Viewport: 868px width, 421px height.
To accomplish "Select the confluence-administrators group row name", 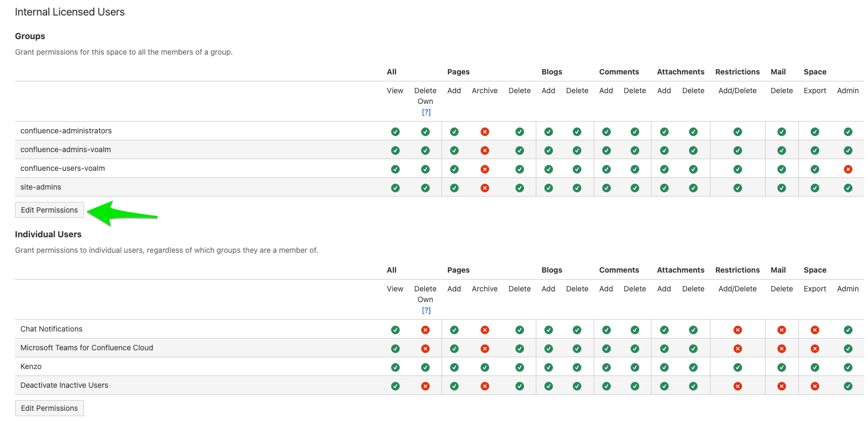I will pyautogui.click(x=66, y=131).
